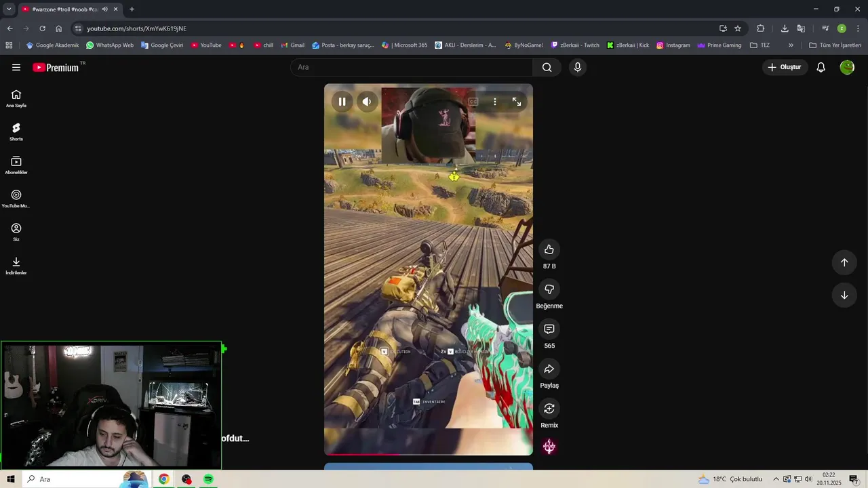This screenshot has height=488, width=868.
Task: Open Spotify from the taskbar
Action: [209, 479]
